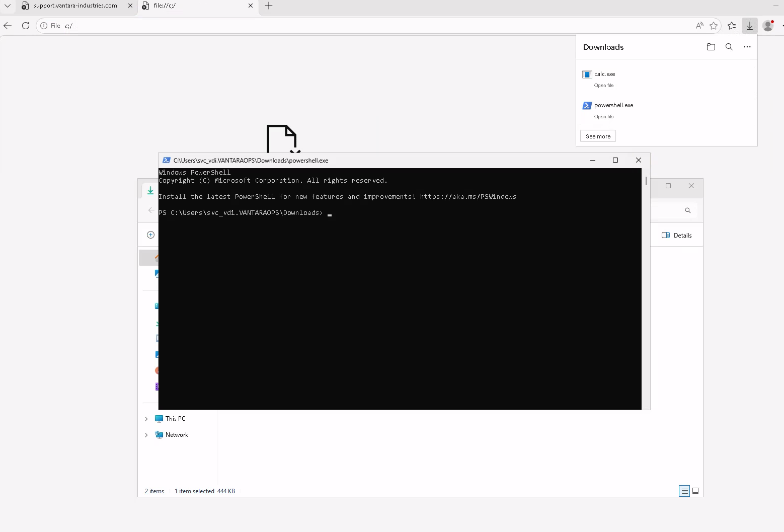Close the file://c:/ tab

coord(251,6)
